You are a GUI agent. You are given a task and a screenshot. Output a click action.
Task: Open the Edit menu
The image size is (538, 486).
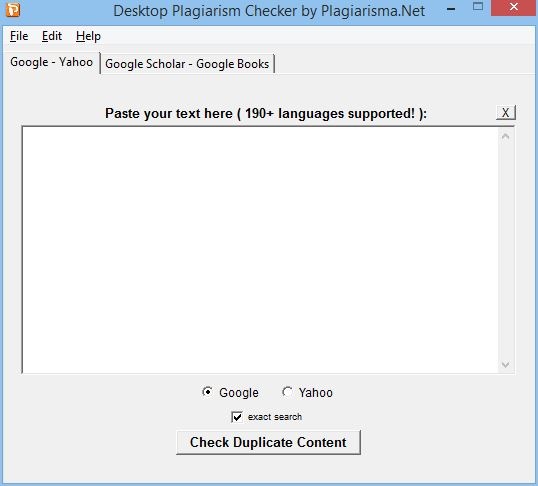[x=52, y=36]
